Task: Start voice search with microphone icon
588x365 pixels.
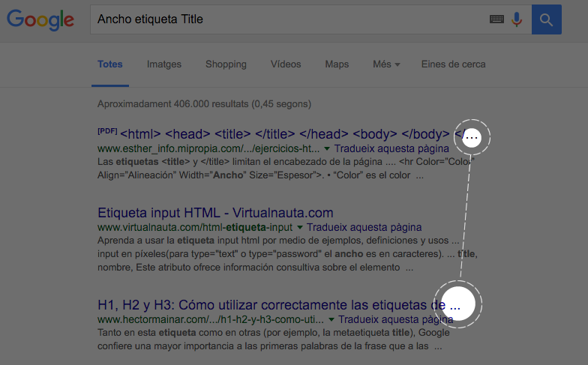Action: coord(517,19)
